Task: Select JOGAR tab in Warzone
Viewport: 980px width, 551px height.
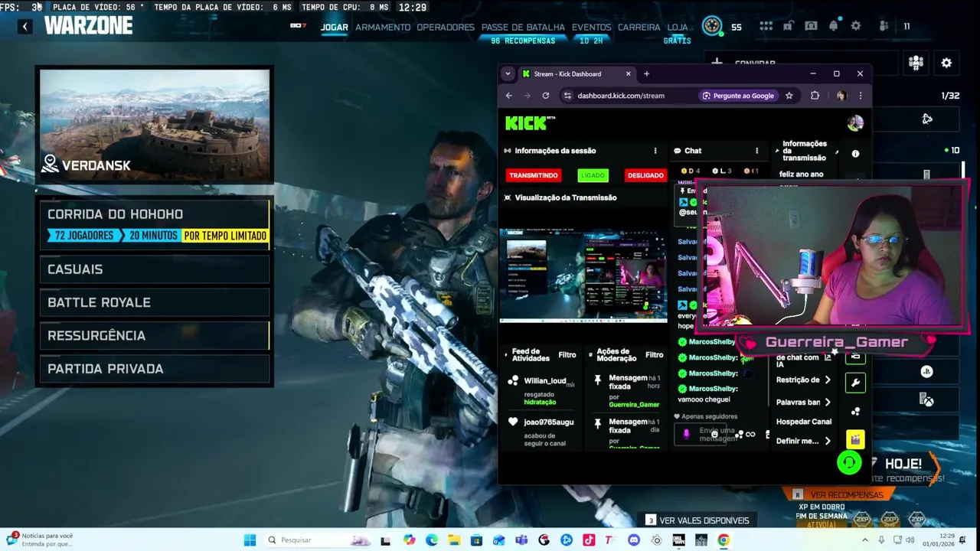Action: pyautogui.click(x=334, y=27)
